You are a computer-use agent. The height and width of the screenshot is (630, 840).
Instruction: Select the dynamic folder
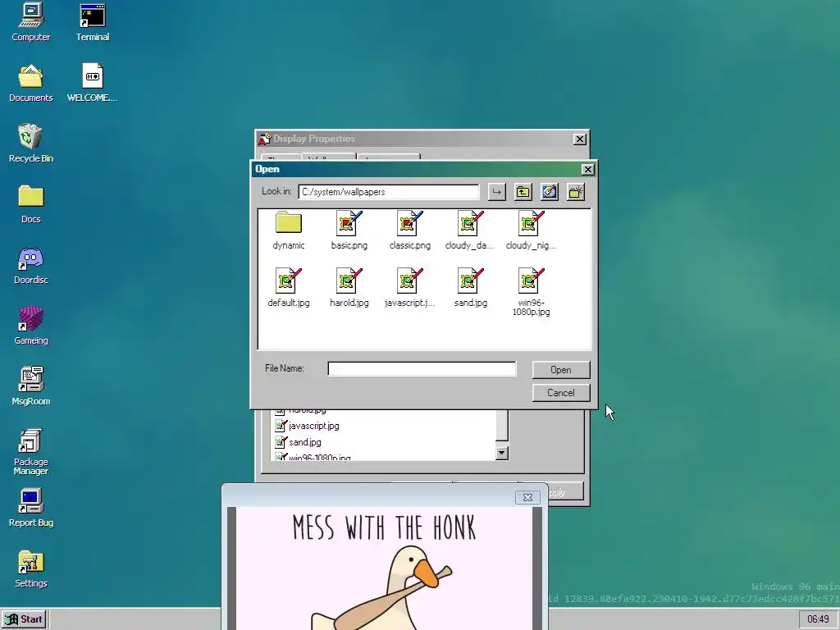coord(288,231)
